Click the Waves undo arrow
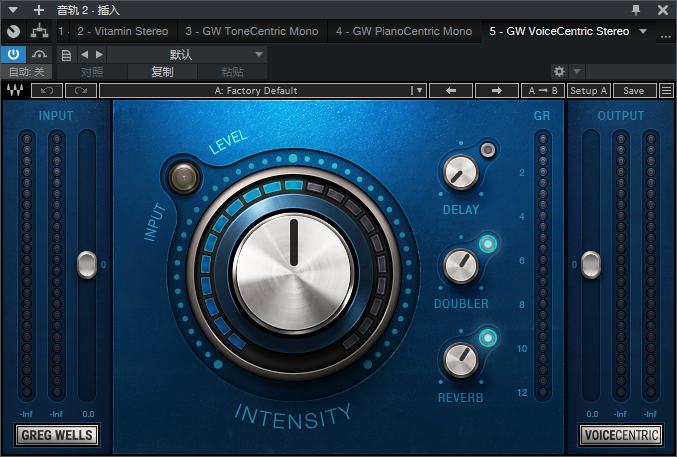This screenshot has width=677, height=457. pyautogui.click(x=47, y=90)
